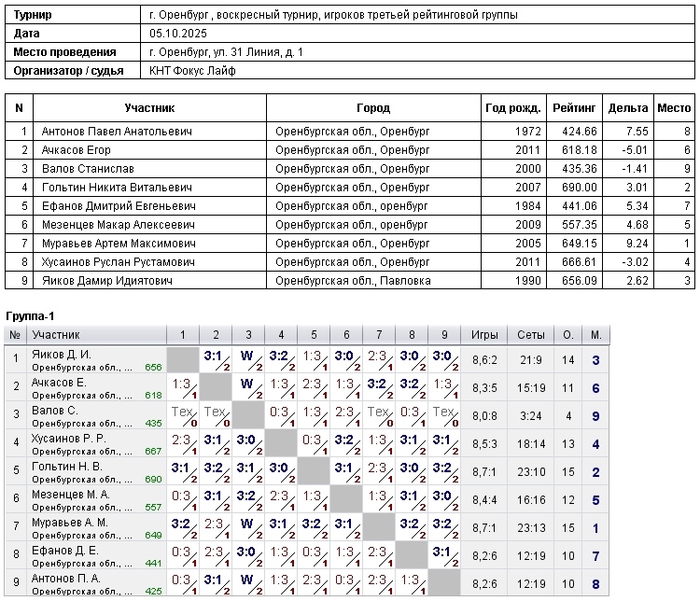The height and width of the screenshot is (601, 700).
Task: Click the tournament date 05.10.2025
Action: point(177,34)
